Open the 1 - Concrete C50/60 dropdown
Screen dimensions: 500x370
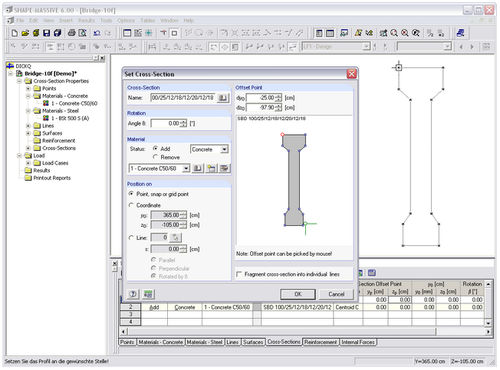pos(186,168)
